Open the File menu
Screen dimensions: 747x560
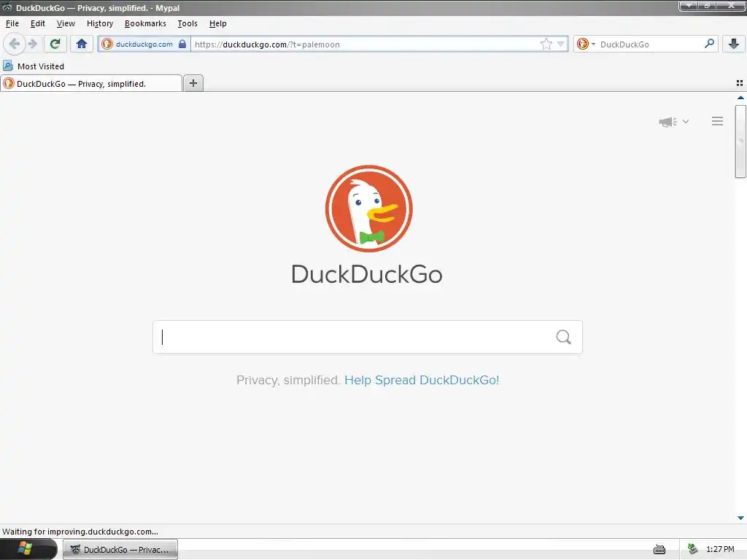coord(12,23)
